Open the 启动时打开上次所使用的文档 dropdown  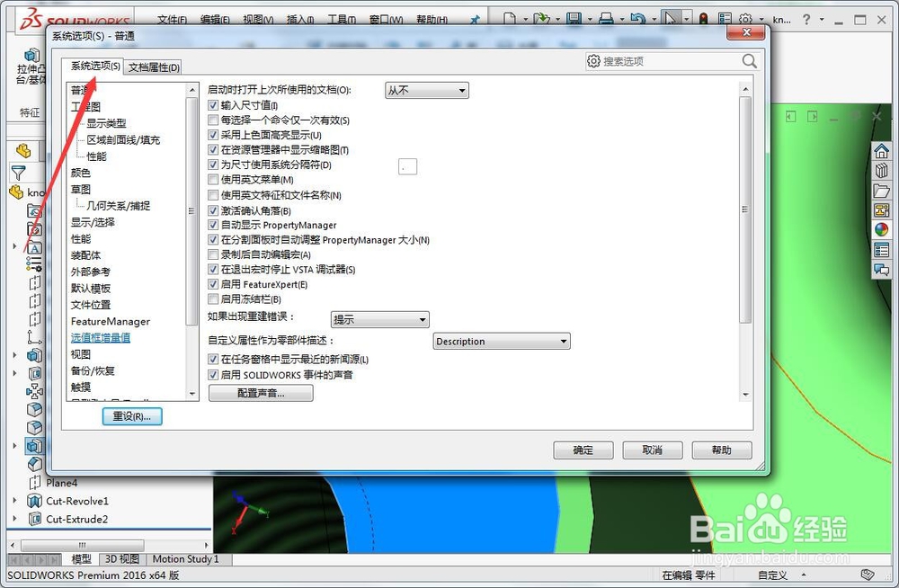[426, 90]
